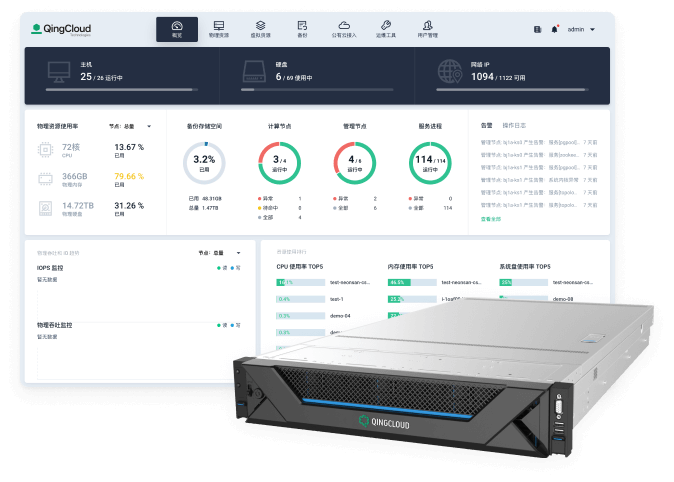Click the 主机 running progress bar
The width and height of the screenshot is (674, 482).
[122, 90]
